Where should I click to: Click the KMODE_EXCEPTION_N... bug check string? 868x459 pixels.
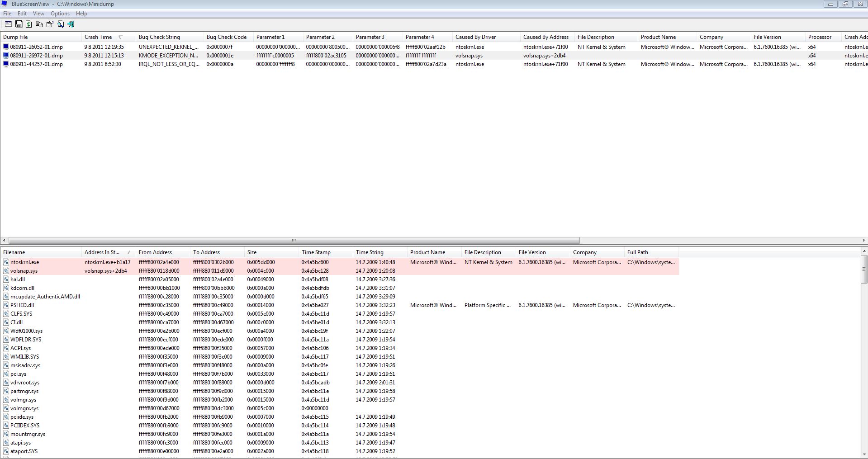coord(168,55)
